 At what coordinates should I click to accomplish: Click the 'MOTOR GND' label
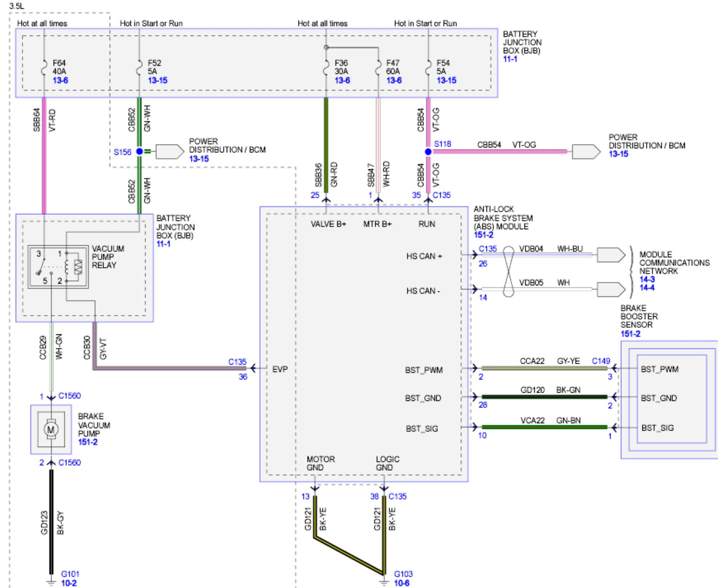tap(321, 463)
